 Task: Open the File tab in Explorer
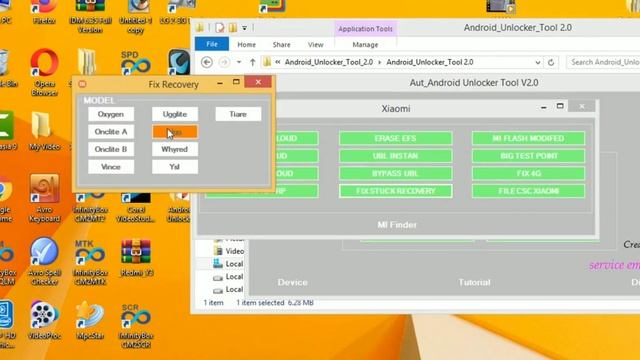click(x=212, y=44)
